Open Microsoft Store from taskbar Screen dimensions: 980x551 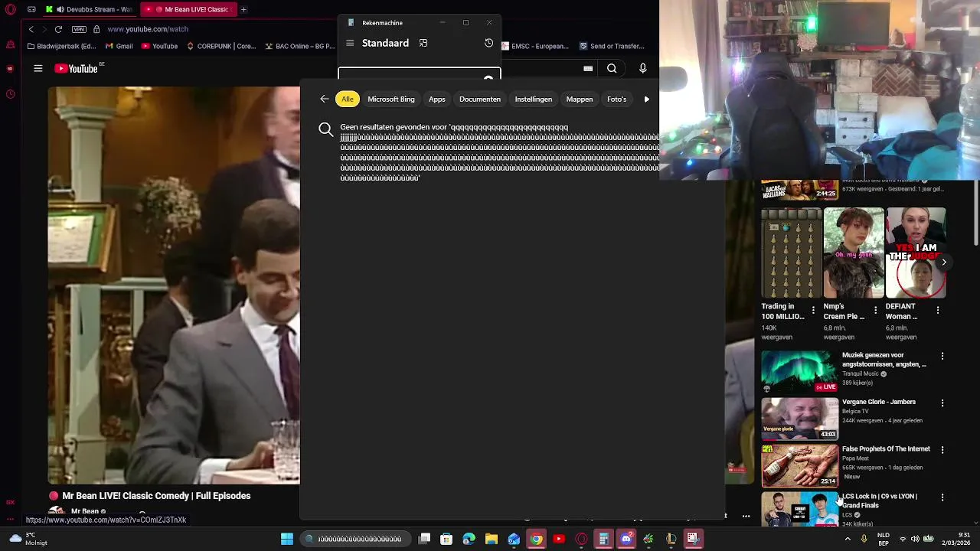(x=446, y=539)
